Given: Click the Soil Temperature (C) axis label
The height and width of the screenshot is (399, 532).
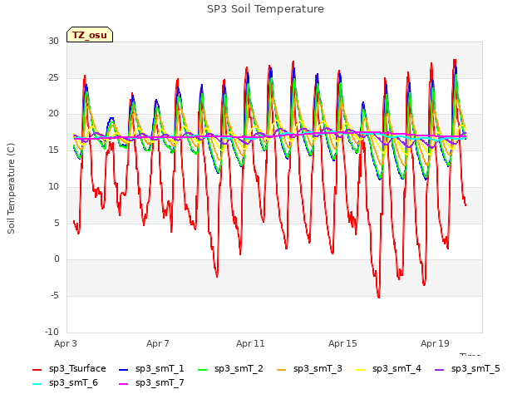Looking at the screenshot, I should pyautogui.click(x=11, y=189).
